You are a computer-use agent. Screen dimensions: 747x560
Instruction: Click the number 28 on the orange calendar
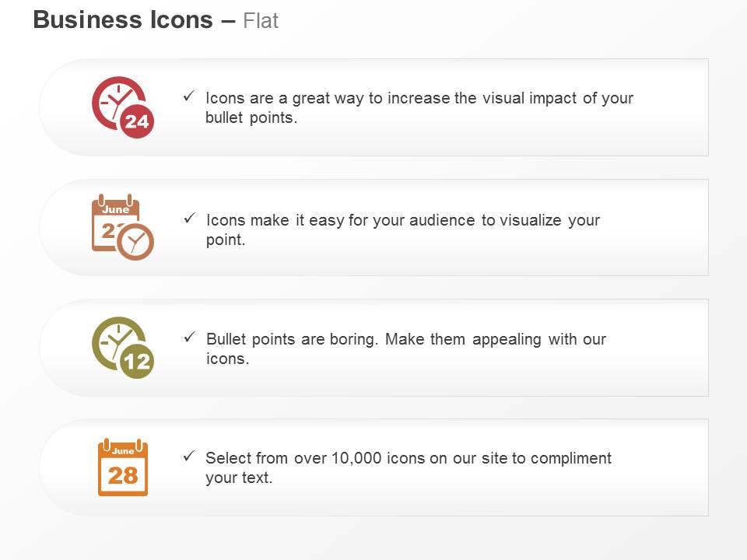click(123, 476)
